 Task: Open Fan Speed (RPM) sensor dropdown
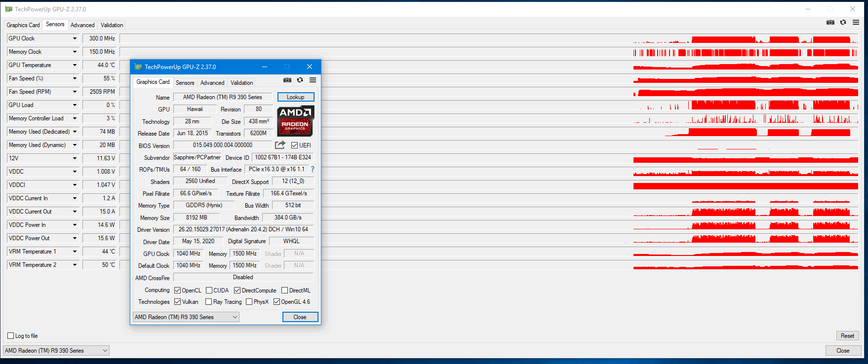75,92
